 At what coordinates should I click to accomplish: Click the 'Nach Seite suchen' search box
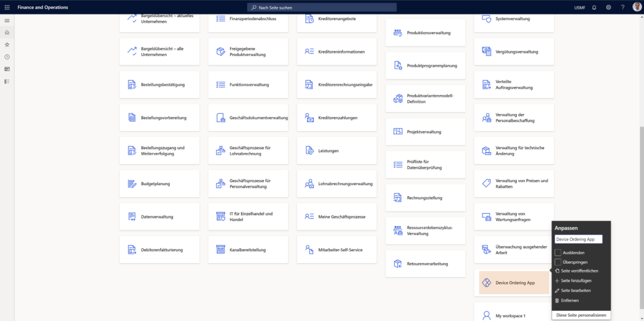tap(321, 8)
